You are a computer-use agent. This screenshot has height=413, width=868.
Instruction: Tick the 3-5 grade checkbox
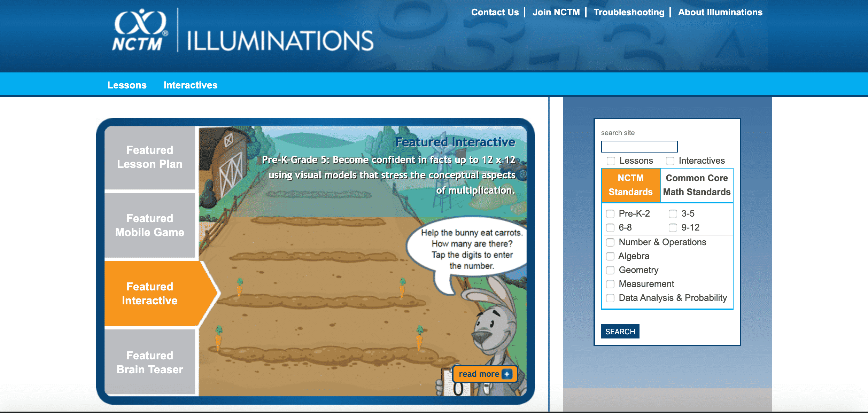click(x=673, y=214)
